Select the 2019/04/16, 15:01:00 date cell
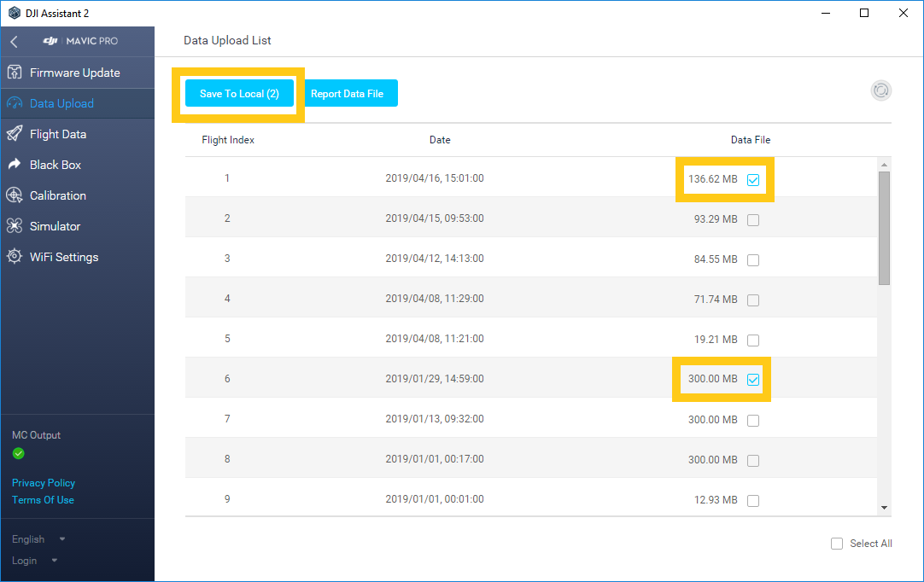Viewport: 924px width, 582px height. 435,178
